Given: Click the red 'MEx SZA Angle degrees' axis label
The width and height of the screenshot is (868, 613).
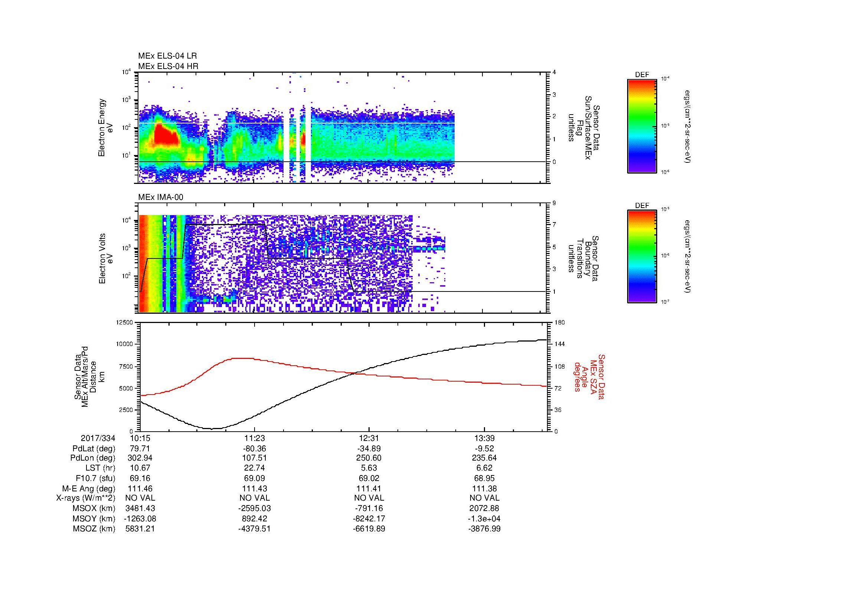Looking at the screenshot, I should tap(589, 376).
